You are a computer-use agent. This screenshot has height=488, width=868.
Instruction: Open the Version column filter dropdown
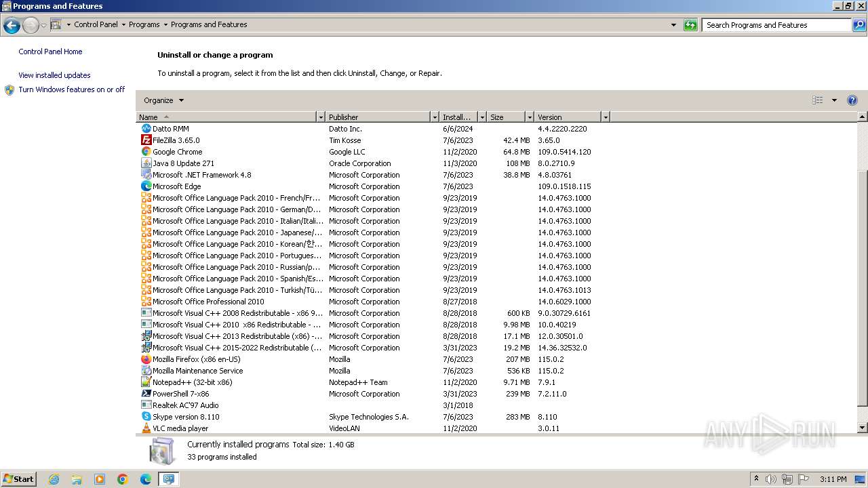(x=606, y=117)
